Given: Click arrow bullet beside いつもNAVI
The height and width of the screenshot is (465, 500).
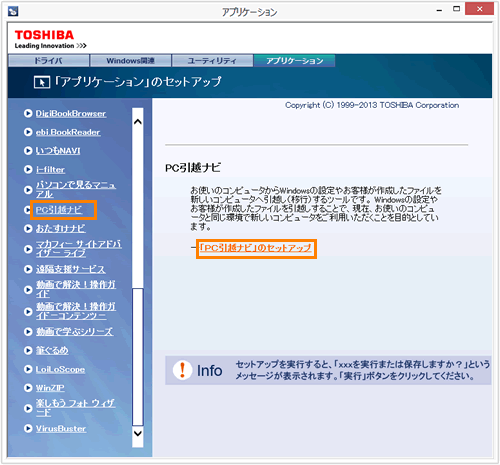Looking at the screenshot, I should point(28,151).
